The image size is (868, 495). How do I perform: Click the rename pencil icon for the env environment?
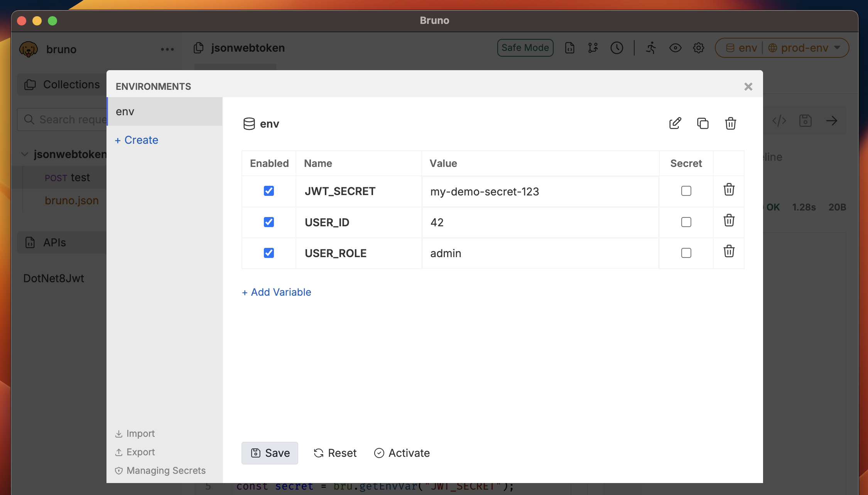[675, 123]
